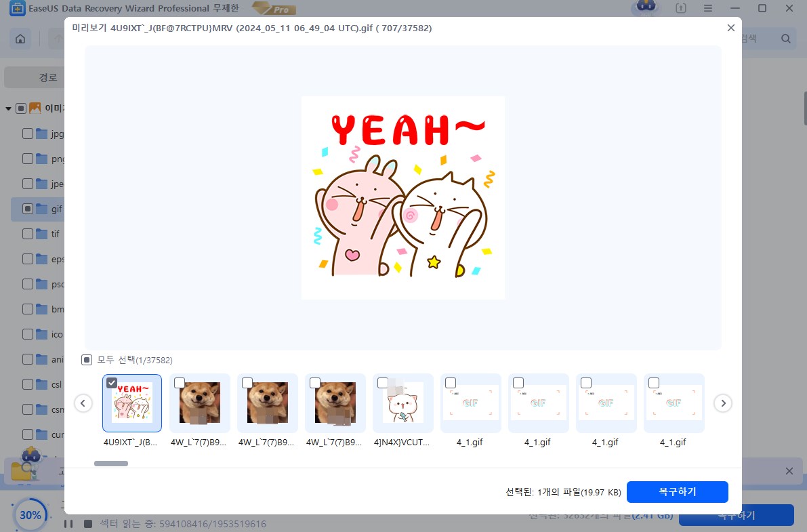Stop the sector scan
The image size is (807, 532).
[x=88, y=524]
